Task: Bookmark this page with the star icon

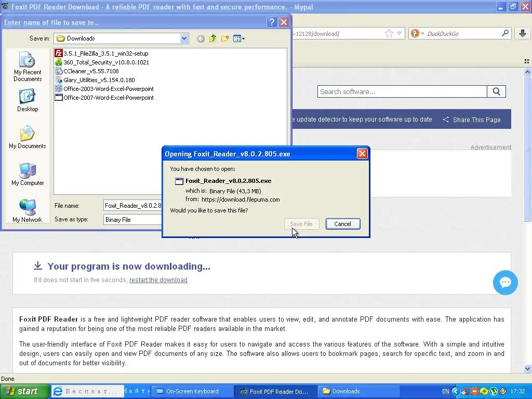Action: click(x=389, y=33)
